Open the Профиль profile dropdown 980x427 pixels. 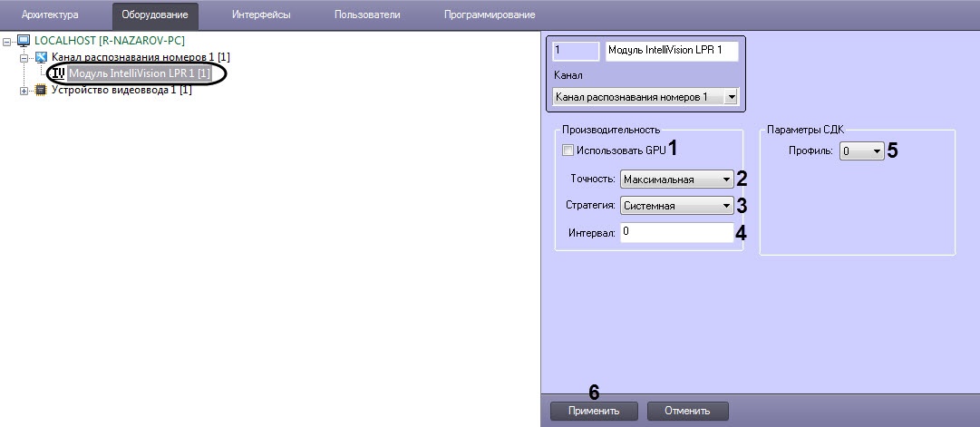(x=860, y=151)
